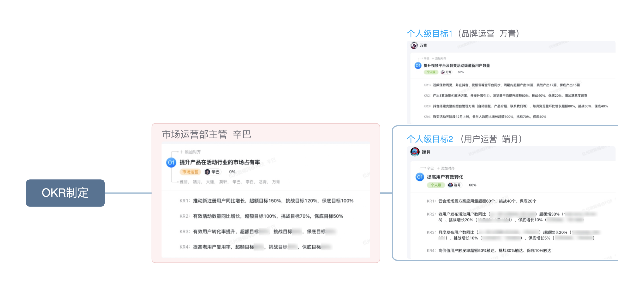The image size is (644, 289).
Task: Click 端月's small avatar next to the 个人级 tag
Action: (x=450, y=185)
